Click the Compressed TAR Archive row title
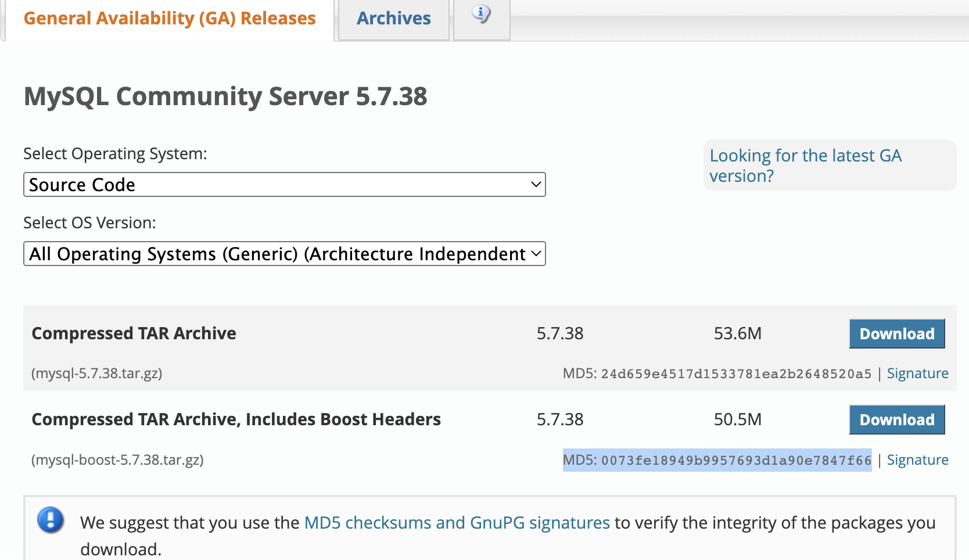The height and width of the screenshot is (560, 969). 134,333
